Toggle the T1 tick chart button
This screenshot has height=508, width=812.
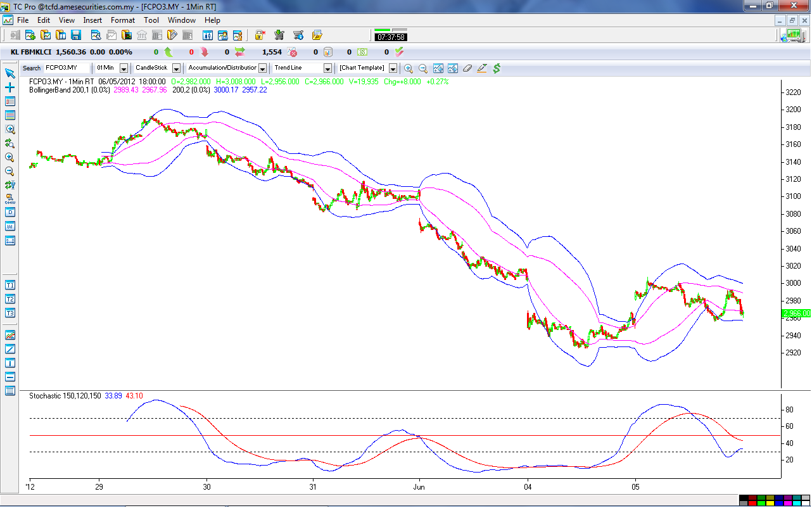click(10, 285)
